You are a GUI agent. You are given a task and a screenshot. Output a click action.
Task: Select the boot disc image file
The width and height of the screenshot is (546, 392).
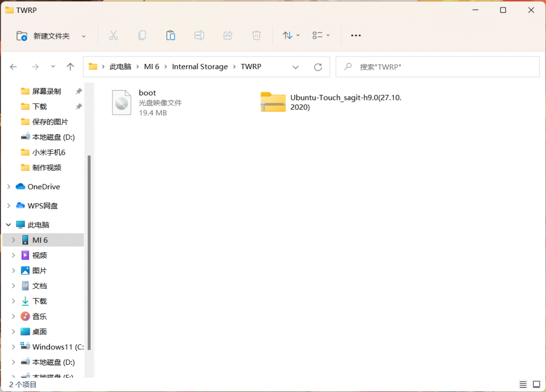(140, 102)
